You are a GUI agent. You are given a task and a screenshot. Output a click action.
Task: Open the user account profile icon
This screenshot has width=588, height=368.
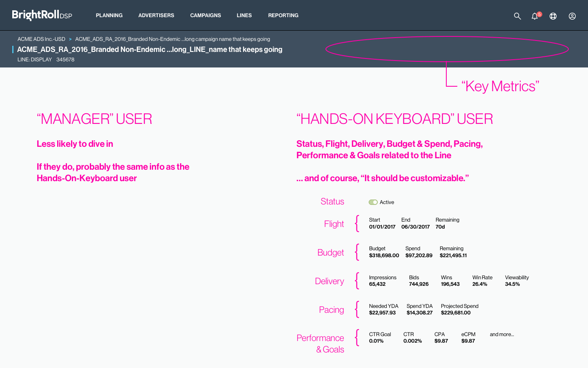pos(572,16)
